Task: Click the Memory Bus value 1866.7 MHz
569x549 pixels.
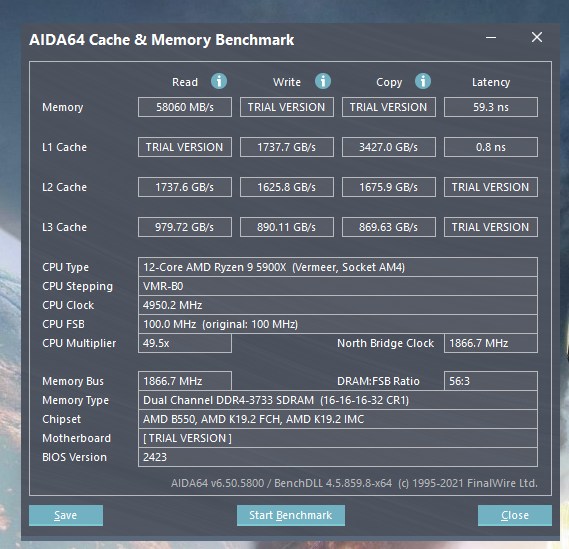Action: (x=185, y=381)
